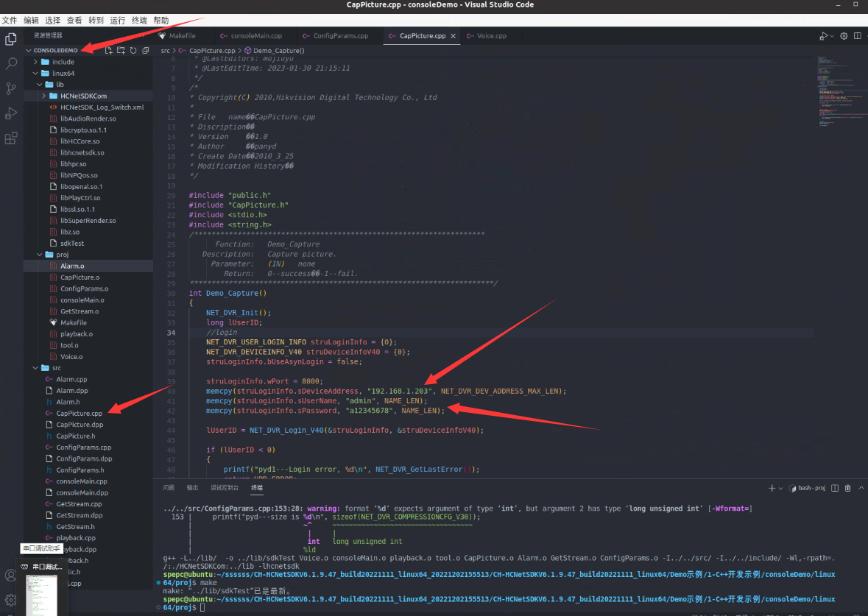Close the CapPicture.cpp tab

tap(453, 36)
